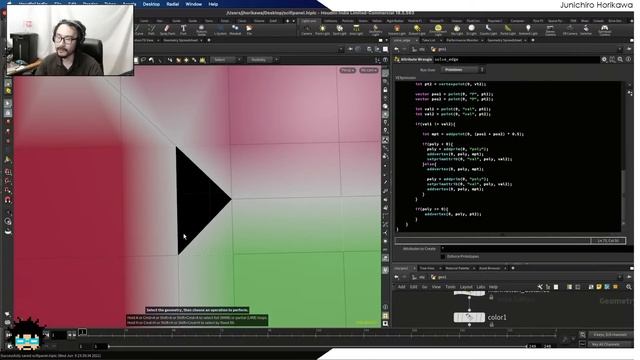Image resolution: width=640 pixels, height=360 pixels.
Task: Select the File shelf tool
Action: [x=249, y=30]
